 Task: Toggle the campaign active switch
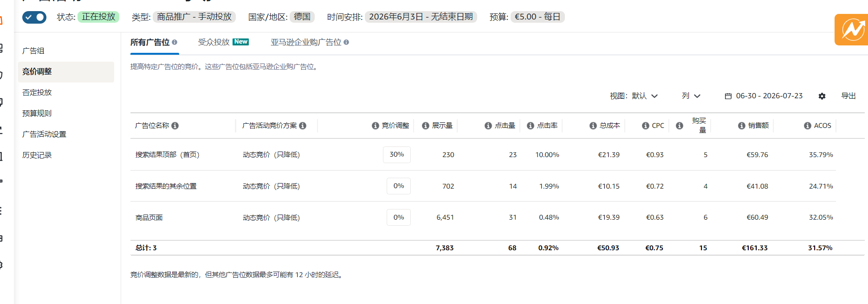(34, 17)
